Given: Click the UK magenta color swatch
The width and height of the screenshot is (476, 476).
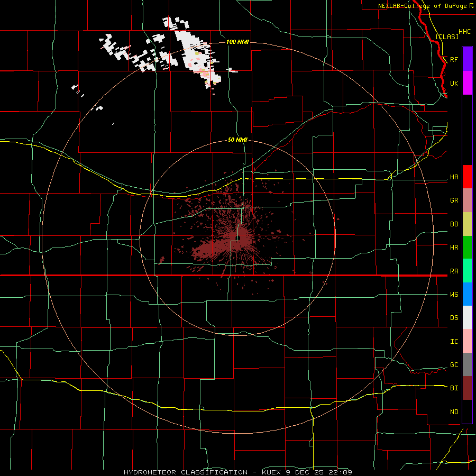Looking at the screenshot, I should tap(467, 83).
